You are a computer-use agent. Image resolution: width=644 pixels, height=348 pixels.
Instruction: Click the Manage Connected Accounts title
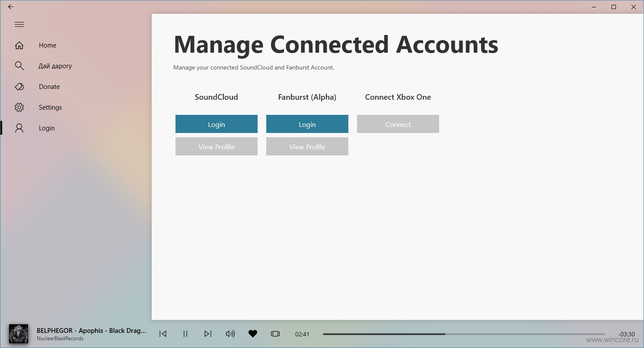[336, 44]
